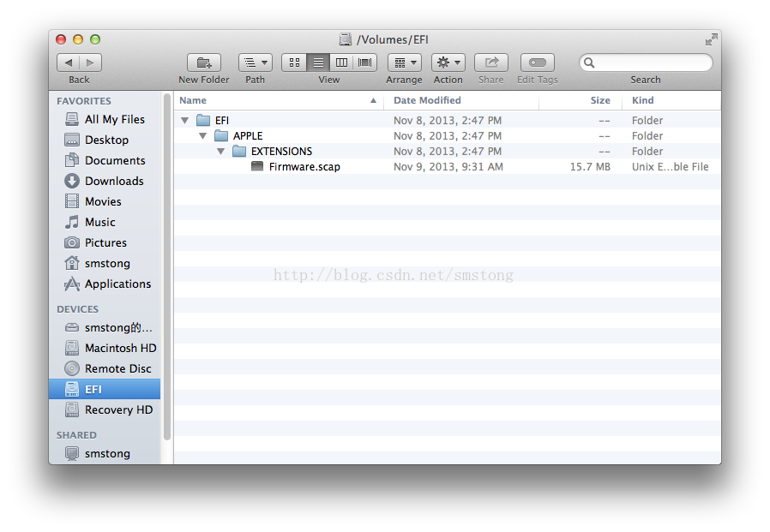
Task: Open Movies in sidebar
Action: (x=105, y=201)
